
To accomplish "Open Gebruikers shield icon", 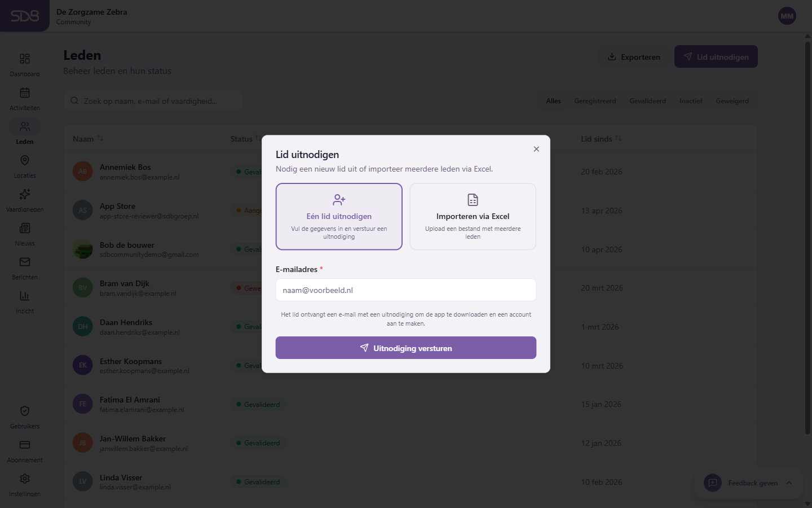I will (25, 411).
